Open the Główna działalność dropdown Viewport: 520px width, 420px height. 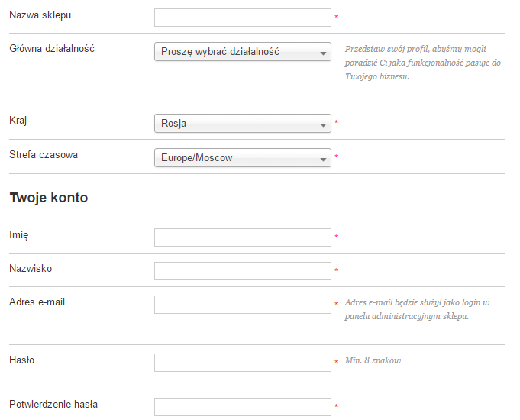pyautogui.click(x=242, y=51)
